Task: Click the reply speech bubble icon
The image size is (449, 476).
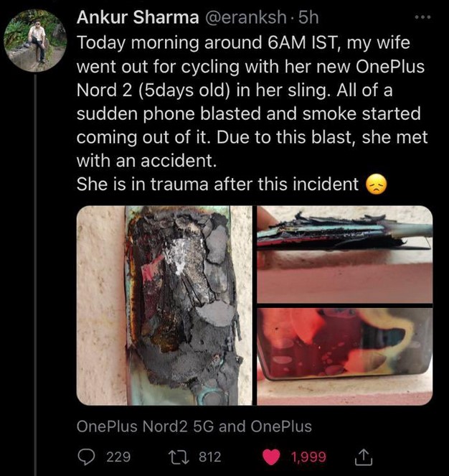Action: 86,457
